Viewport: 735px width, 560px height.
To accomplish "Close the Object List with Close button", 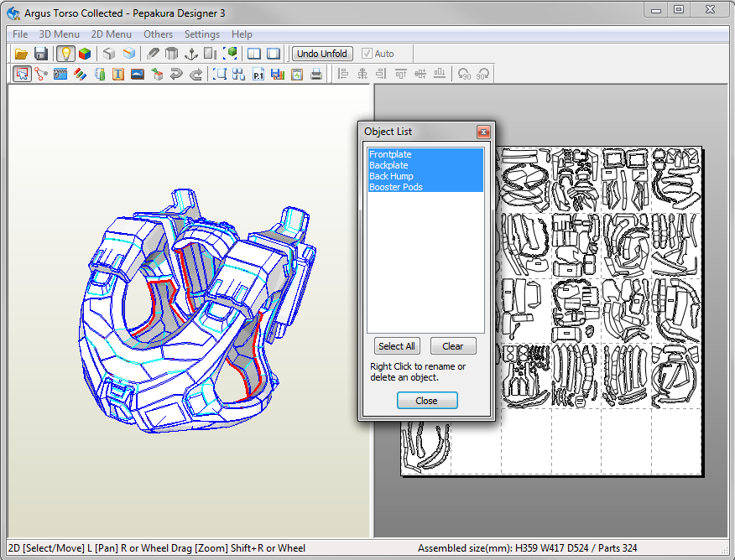I will (427, 401).
